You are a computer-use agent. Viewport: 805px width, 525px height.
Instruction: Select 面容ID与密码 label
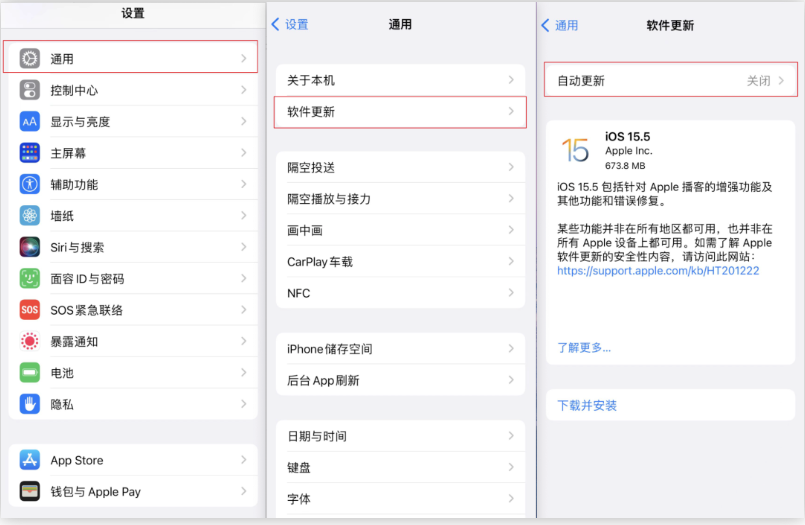87,279
